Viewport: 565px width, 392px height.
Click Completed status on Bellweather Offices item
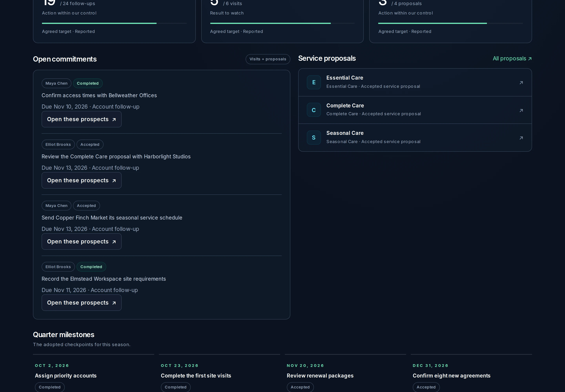click(87, 83)
